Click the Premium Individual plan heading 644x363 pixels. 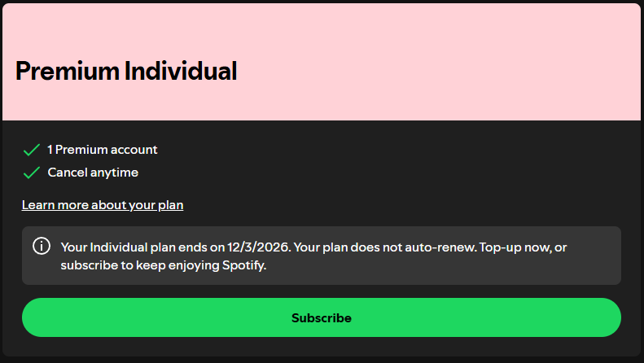(126, 72)
